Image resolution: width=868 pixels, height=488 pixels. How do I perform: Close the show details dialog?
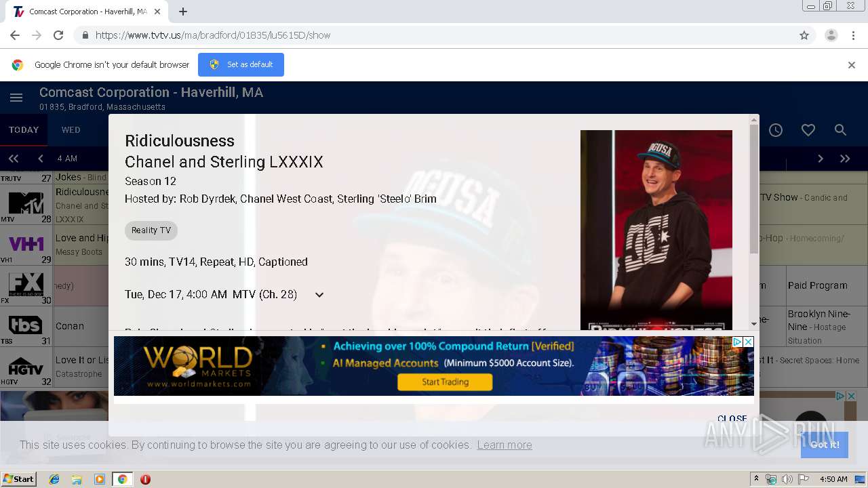pos(732,419)
